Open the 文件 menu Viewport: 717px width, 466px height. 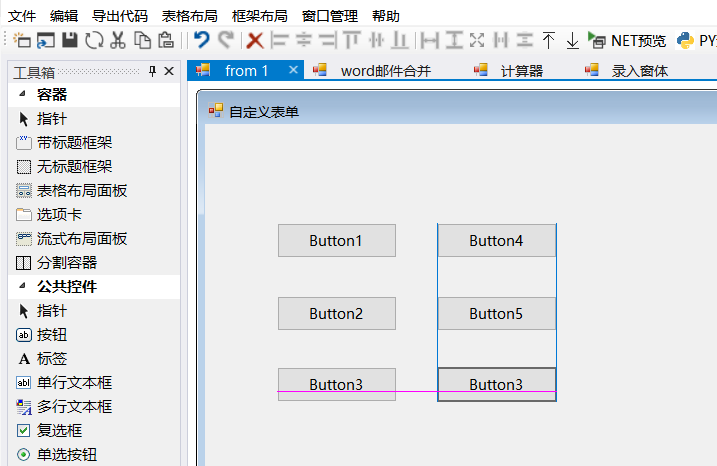tap(21, 16)
